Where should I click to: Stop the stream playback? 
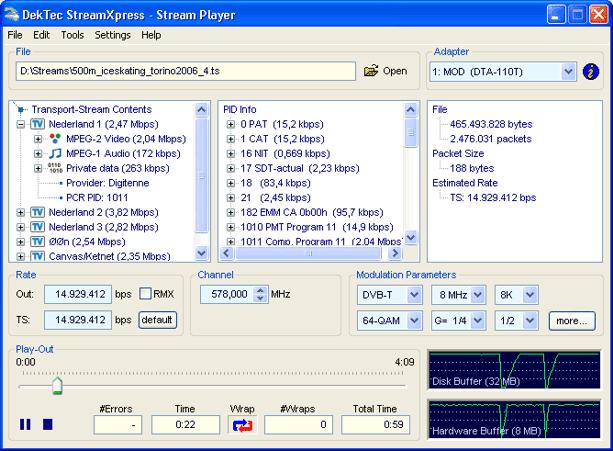[47, 424]
